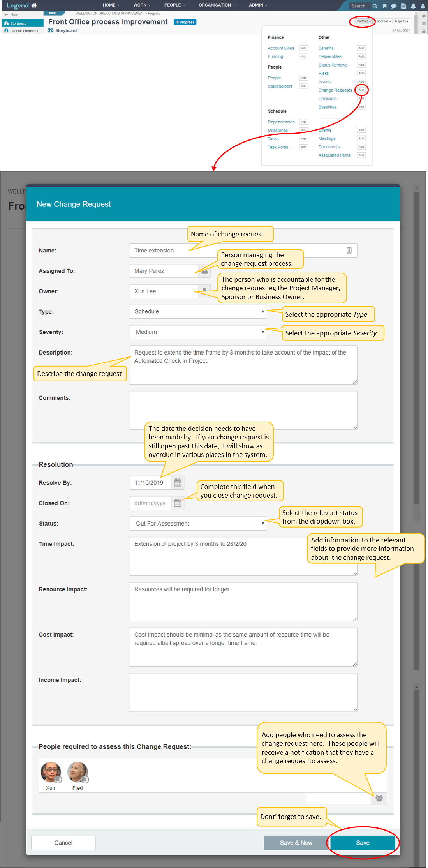Open the Functions dropdown
Image resolution: width=428 pixels, height=868 pixels.
point(383,21)
